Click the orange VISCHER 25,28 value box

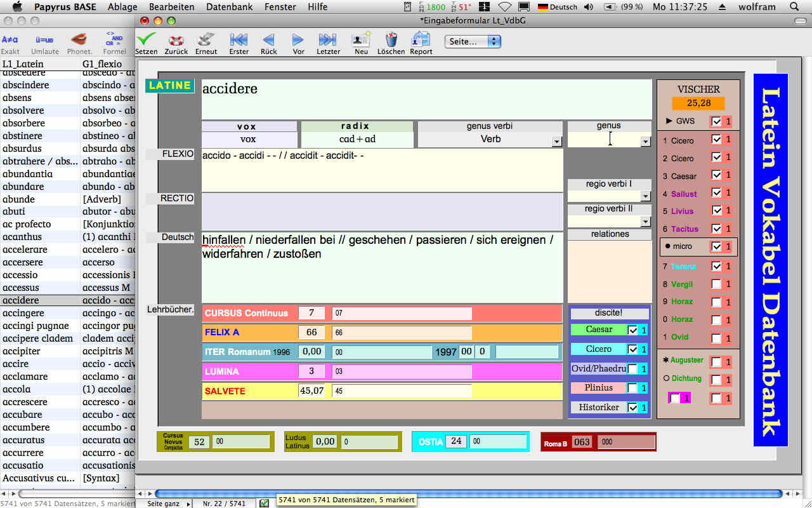coord(698,103)
